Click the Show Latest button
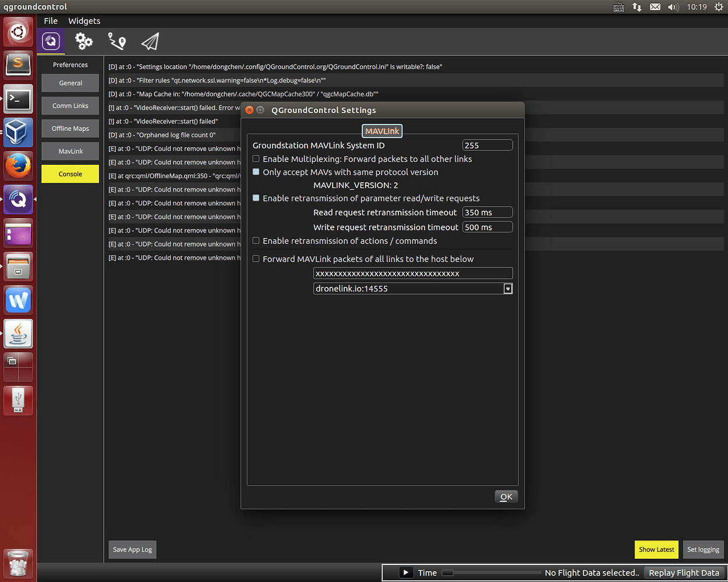 (656, 549)
